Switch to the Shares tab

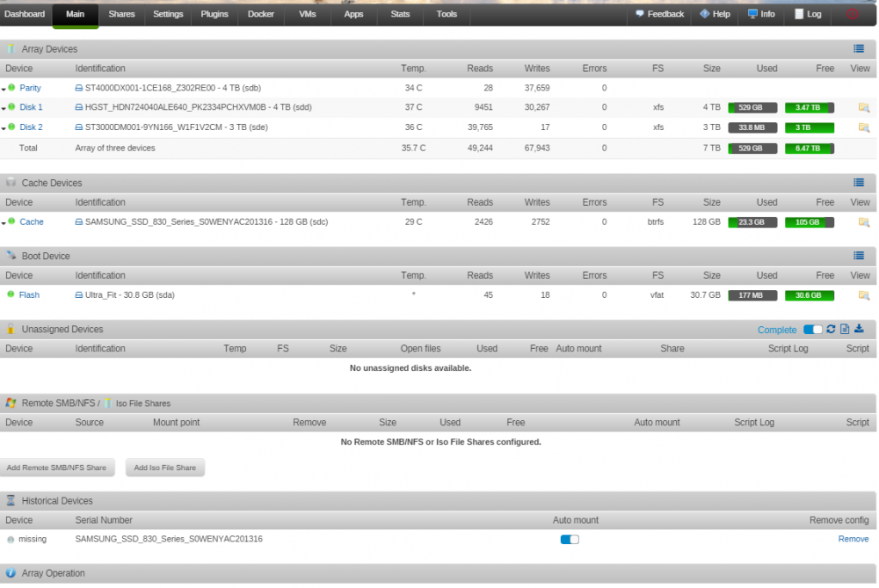(x=121, y=14)
